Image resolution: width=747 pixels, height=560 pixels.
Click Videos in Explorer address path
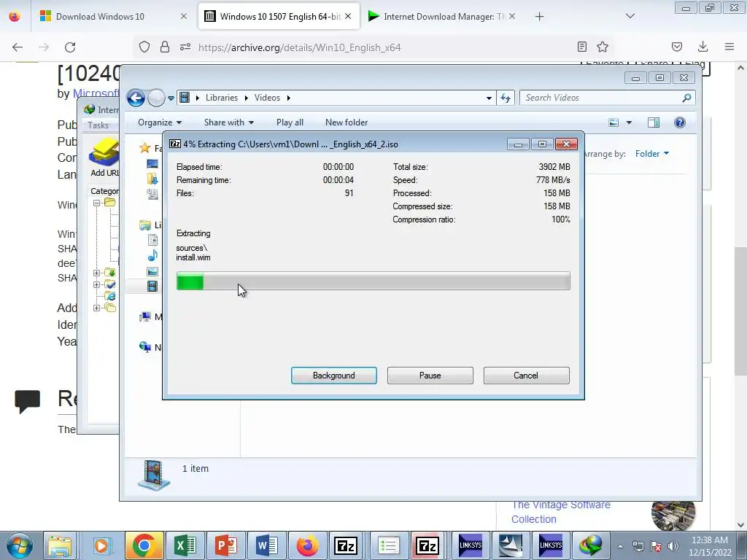coord(267,98)
